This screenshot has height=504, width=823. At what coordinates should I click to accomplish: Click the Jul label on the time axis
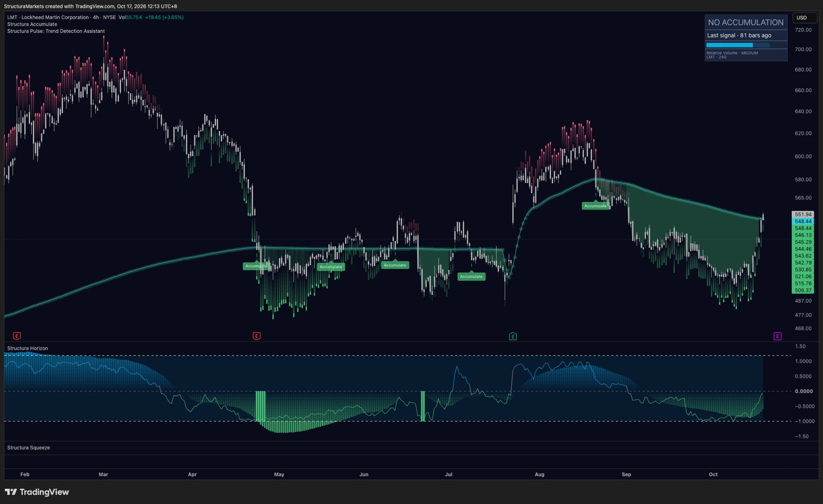click(x=449, y=474)
